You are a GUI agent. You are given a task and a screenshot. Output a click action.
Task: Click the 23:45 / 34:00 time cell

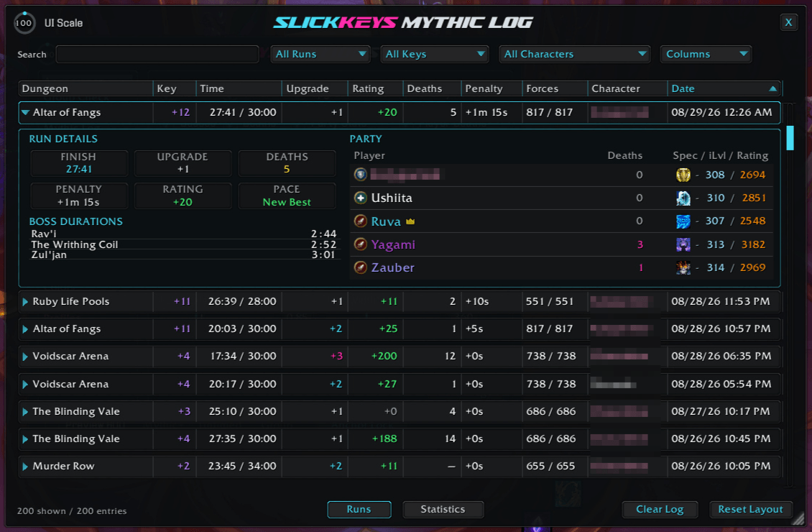pyautogui.click(x=242, y=466)
